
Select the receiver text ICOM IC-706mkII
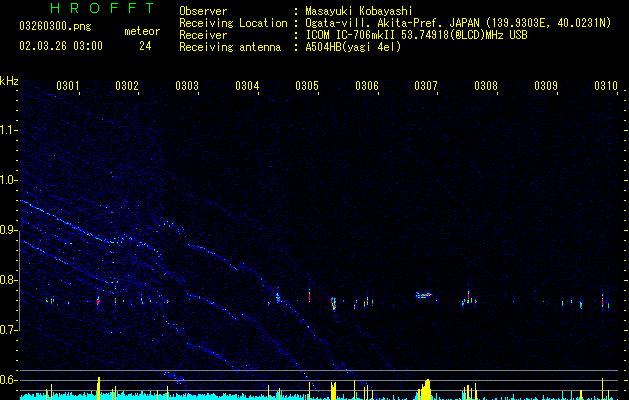point(351,35)
